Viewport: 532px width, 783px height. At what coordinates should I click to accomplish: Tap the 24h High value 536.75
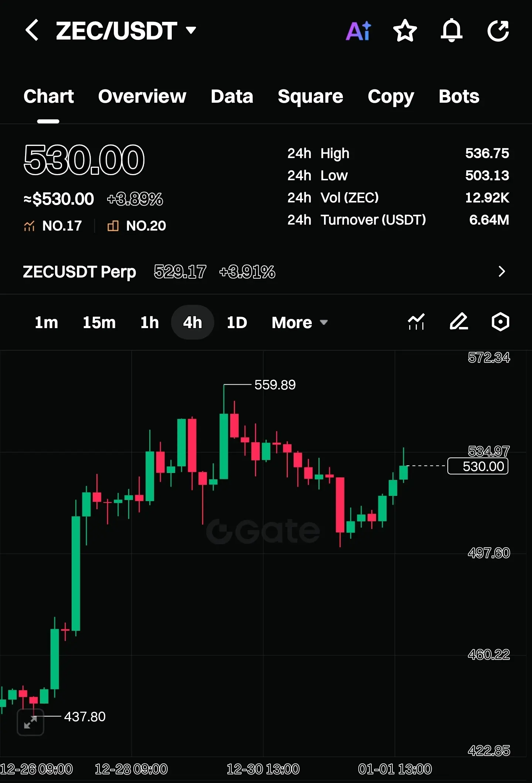coord(487,153)
